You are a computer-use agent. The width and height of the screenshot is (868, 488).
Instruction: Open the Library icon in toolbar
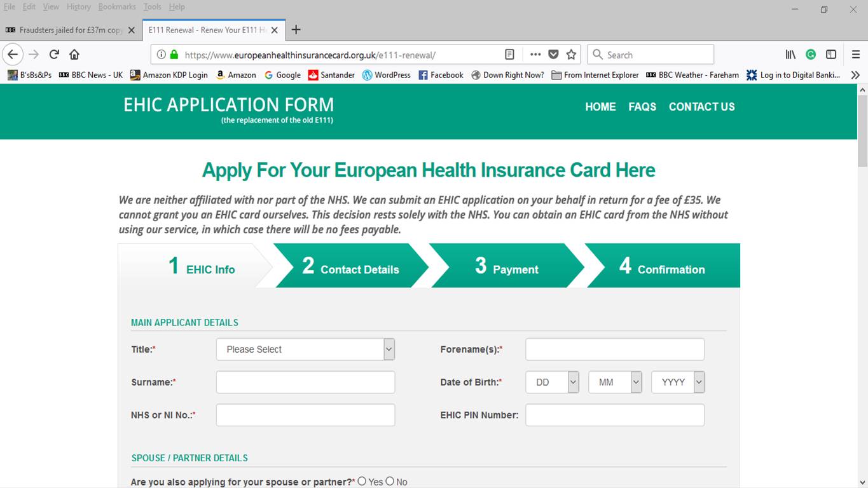tap(790, 55)
